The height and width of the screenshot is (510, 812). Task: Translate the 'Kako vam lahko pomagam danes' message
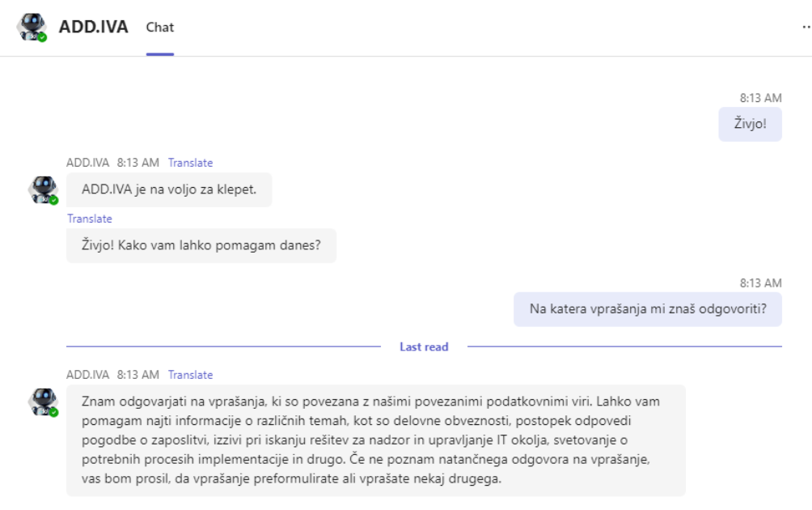tap(90, 219)
